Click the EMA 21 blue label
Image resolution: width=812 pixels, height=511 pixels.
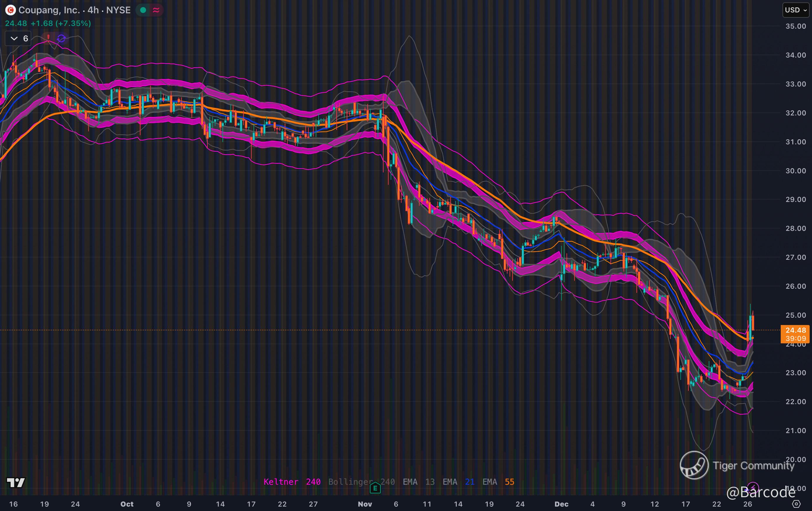click(458, 482)
